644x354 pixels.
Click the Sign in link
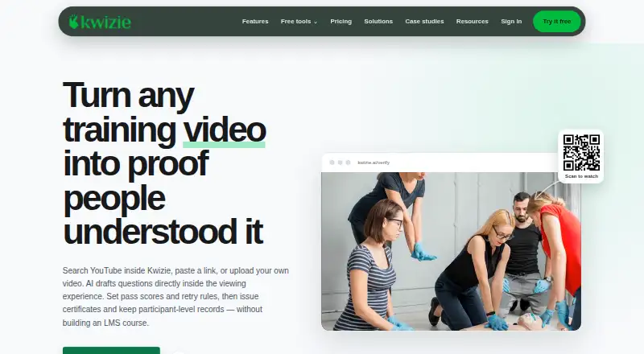(511, 22)
